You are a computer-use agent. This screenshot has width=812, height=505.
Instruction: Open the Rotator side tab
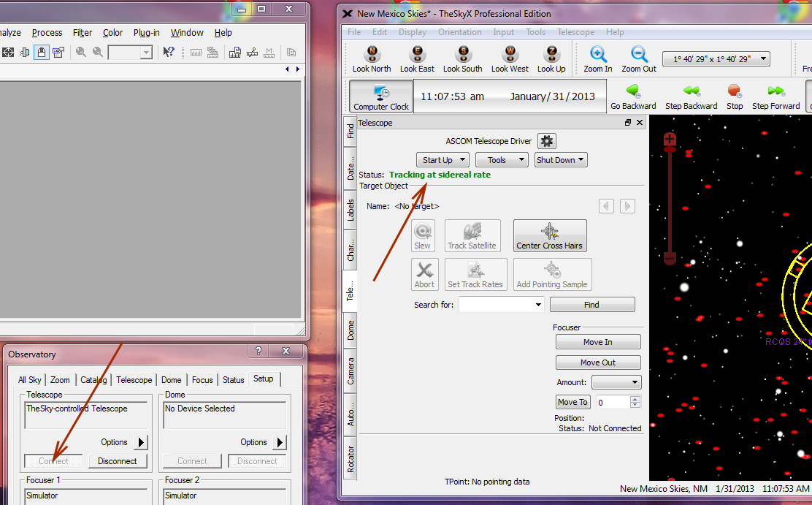pos(351,459)
